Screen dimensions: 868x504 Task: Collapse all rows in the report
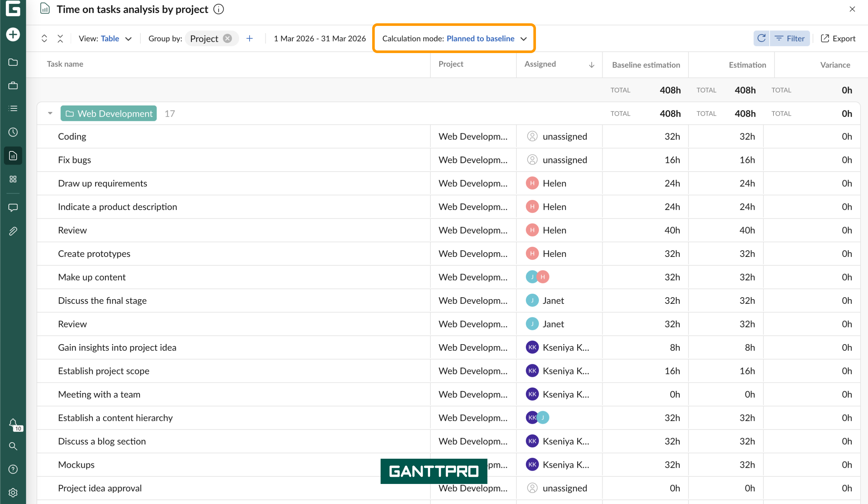[x=60, y=38]
